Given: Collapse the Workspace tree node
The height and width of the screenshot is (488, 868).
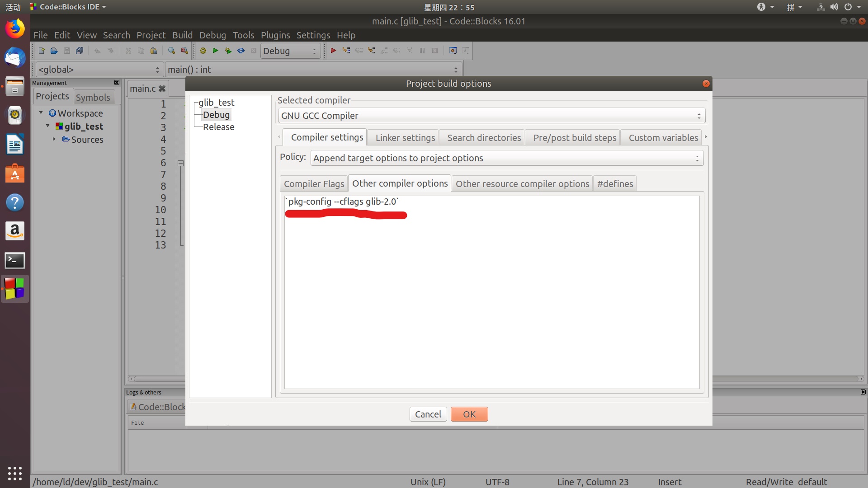Looking at the screenshot, I should tap(41, 113).
